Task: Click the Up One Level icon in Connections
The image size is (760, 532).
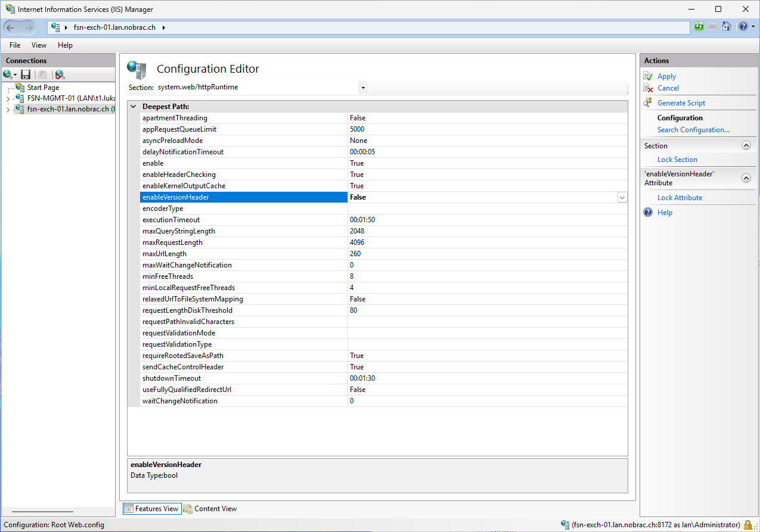Action: (x=42, y=74)
